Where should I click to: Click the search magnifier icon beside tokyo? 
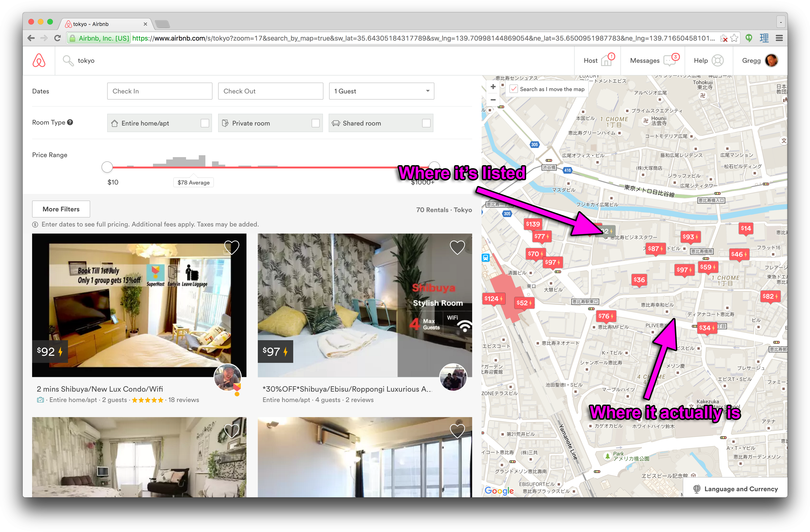tap(68, 61)
